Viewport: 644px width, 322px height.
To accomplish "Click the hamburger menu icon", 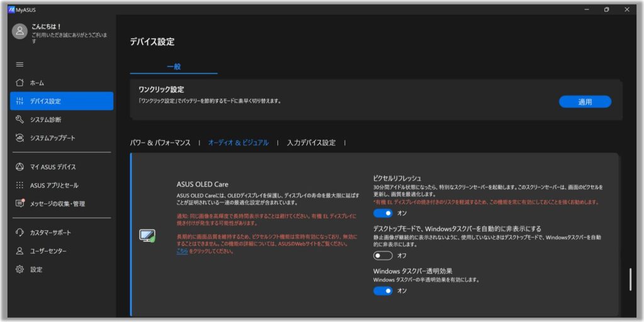I will point(19,65).
